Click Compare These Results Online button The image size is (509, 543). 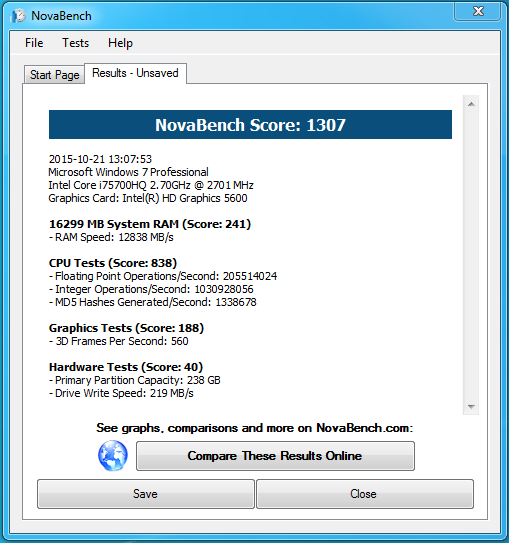pyautogui.click(x=275, y=456)
